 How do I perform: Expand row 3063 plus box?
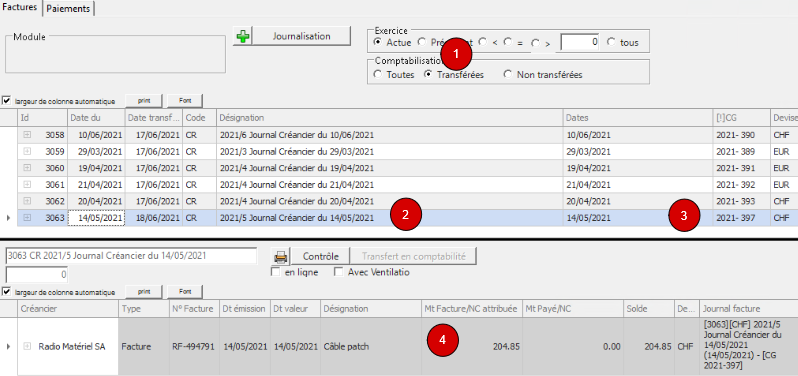27,217
